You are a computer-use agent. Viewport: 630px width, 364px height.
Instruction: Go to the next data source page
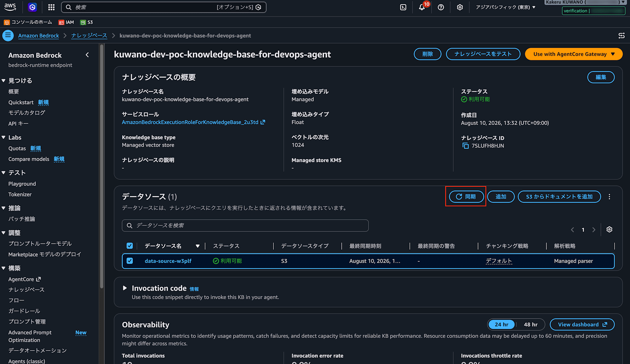594,230
